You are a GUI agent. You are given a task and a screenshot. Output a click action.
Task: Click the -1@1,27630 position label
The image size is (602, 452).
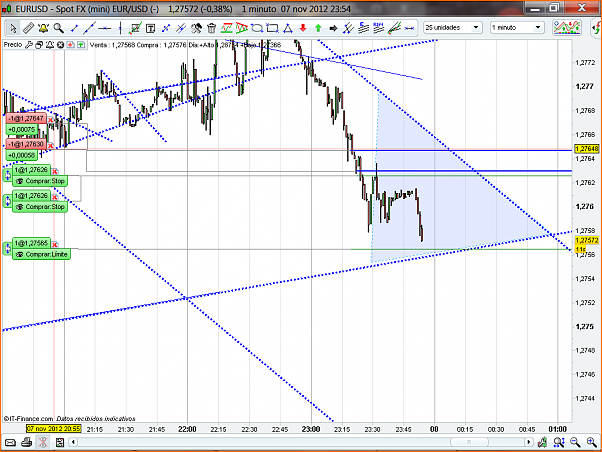(x=26, y=144)
